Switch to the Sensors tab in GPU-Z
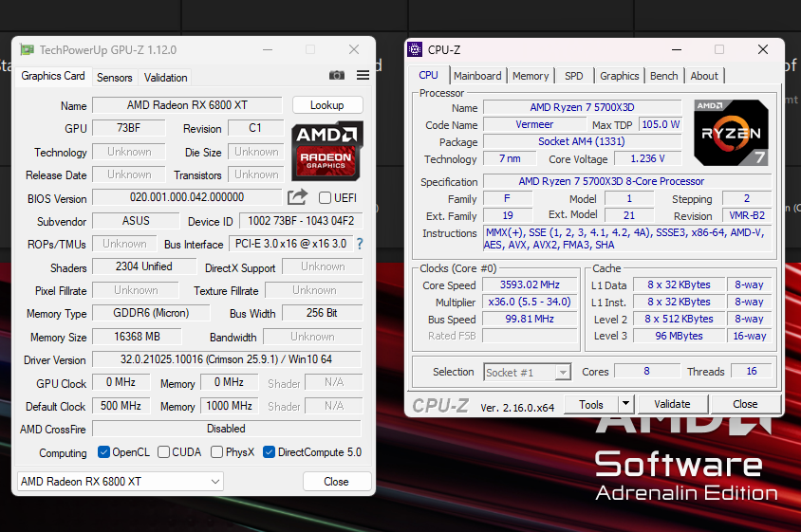801x532 pixels. (x=115, y=78)
